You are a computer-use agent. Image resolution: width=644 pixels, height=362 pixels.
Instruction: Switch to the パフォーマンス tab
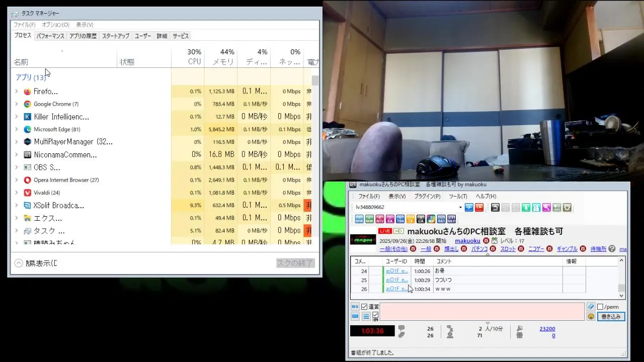[50, 36]
